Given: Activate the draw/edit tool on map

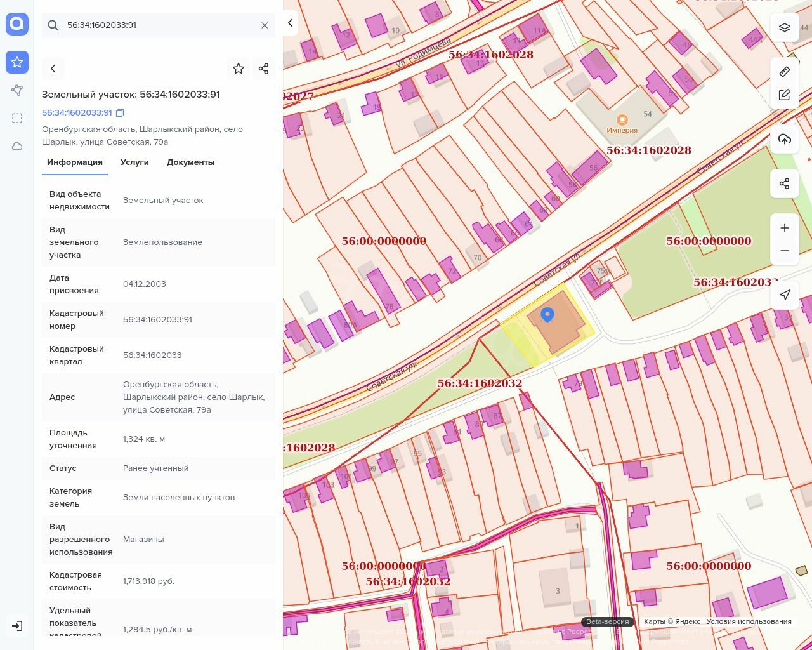Looking at the screenshot, I should point(785,95).
